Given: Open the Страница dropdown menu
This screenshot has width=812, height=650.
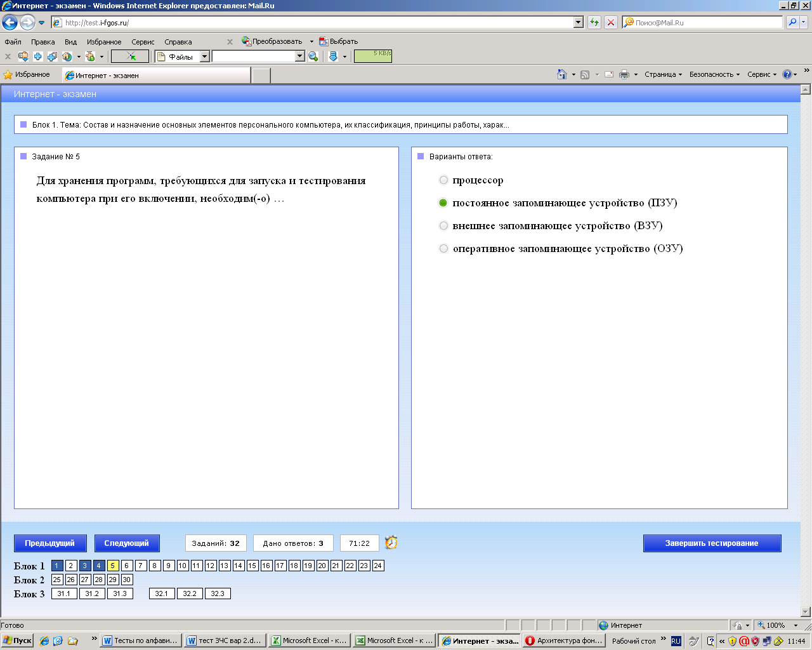Looking at the screenshot, I should (x=663, y=74).
